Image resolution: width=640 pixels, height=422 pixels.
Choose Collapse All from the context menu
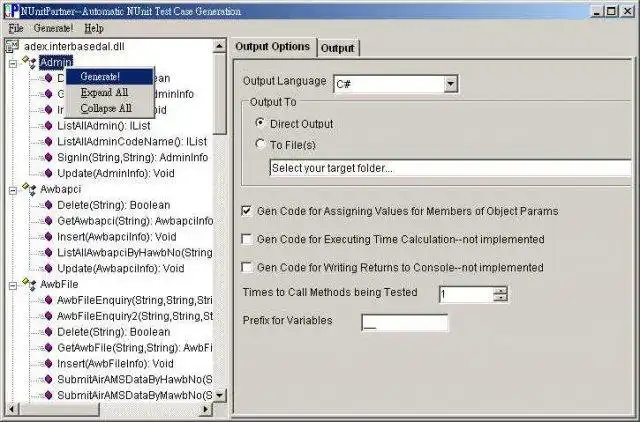tap(109, 109)
